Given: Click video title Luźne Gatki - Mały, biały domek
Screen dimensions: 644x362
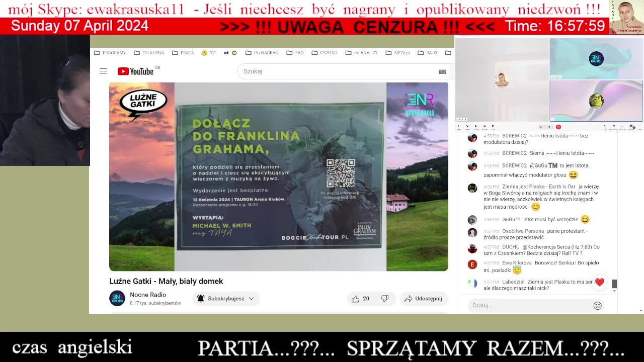Looking at the screenshot, I should pyautogui.click(x=166, y=282).
